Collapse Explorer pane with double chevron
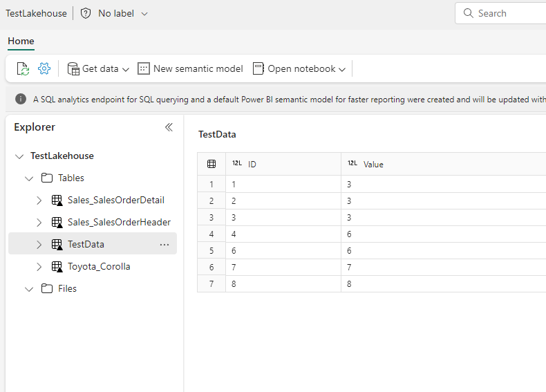This screenshot has width=546, height=392. [169, 127]
